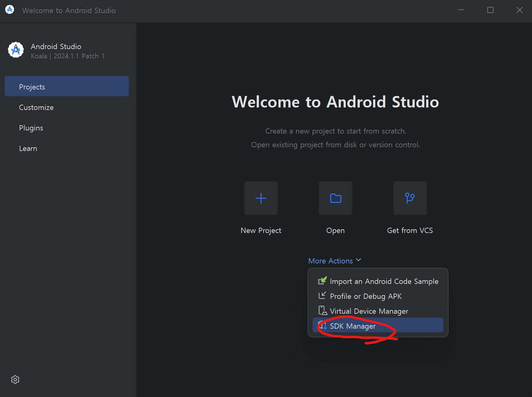
Task: Click the Open label
Action: point(336,230)
